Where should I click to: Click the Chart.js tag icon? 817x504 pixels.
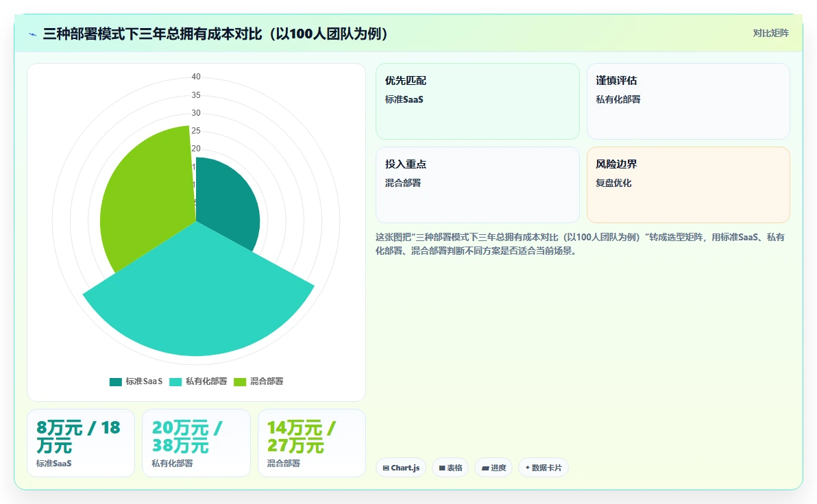click(x=386, y=468)
